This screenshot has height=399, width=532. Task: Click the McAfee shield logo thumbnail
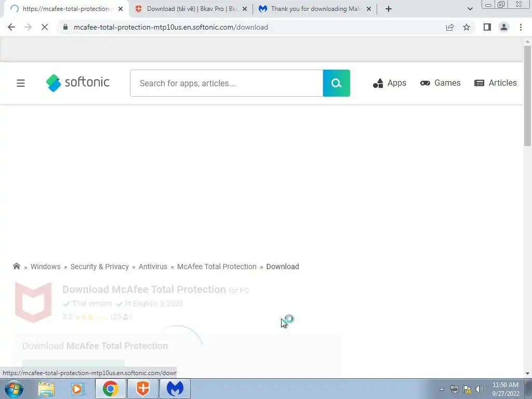33,302
